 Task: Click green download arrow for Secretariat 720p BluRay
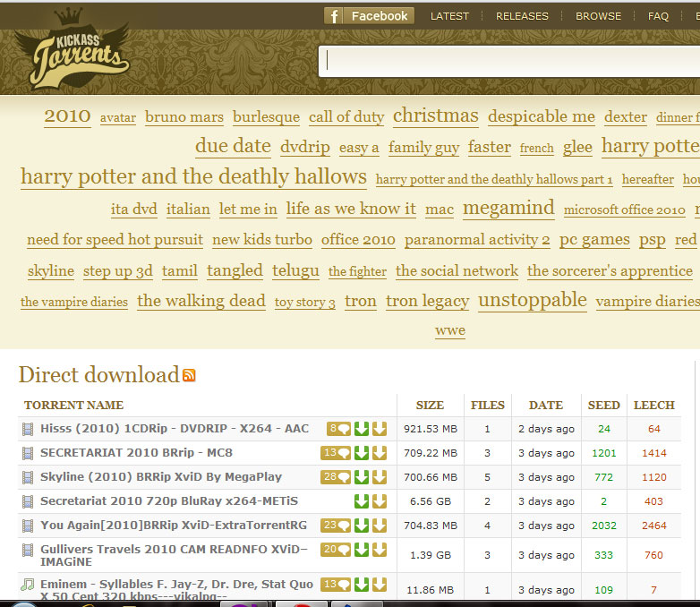(362, 501)
